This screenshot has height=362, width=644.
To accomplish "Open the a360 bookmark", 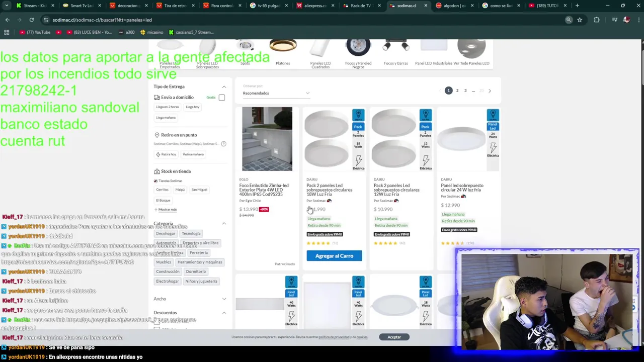I will pos(127,32).
